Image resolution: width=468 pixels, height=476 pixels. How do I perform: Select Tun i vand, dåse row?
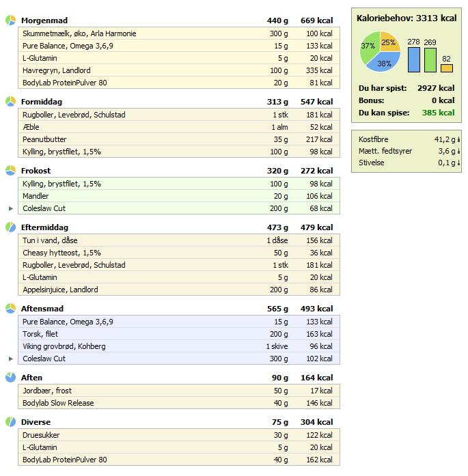179,240
